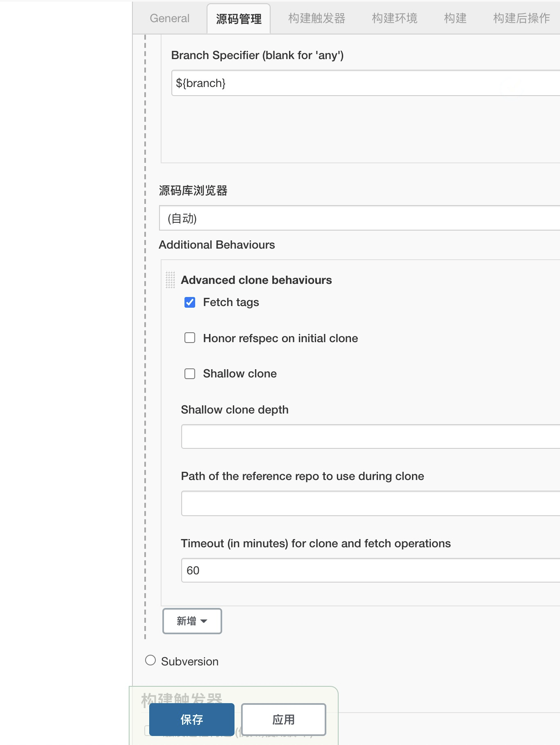Uncheck the Fetch tags checkbox
The image size is (560, 745).
pos(190,302)
